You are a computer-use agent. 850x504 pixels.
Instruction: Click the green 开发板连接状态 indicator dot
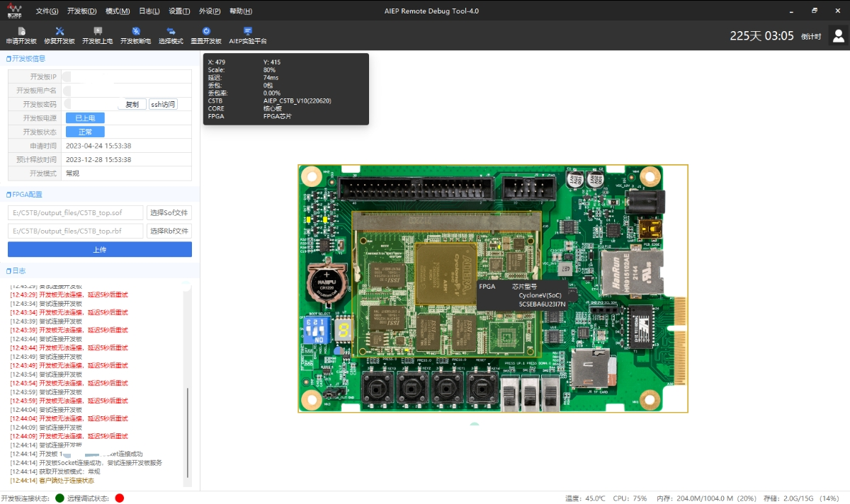(x=59, y=498)
